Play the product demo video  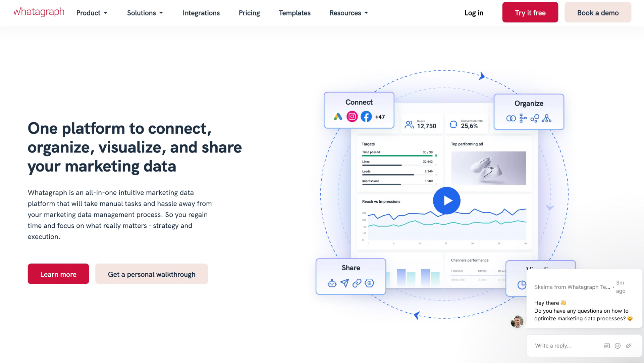[x=447, y=200]
